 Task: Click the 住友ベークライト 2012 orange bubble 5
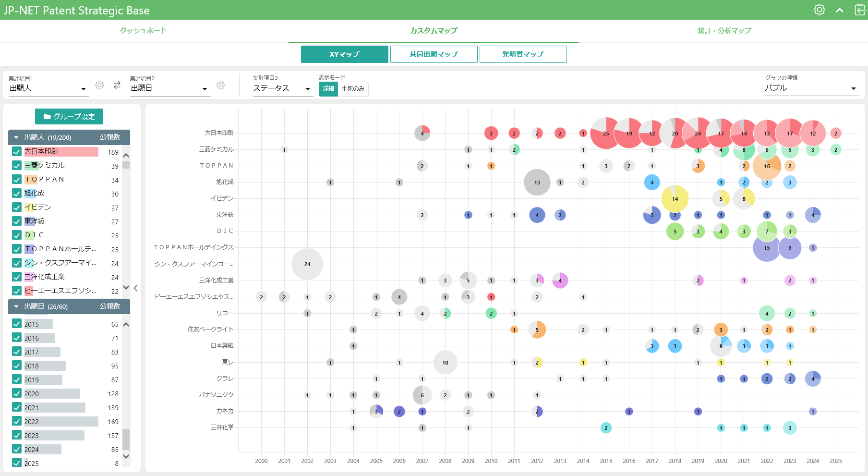pos(537,330)
